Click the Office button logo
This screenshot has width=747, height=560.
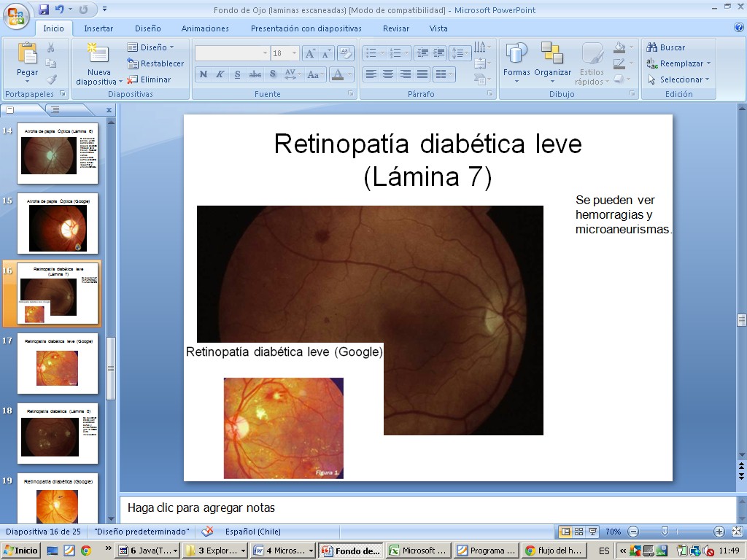(x=15, y=15)
